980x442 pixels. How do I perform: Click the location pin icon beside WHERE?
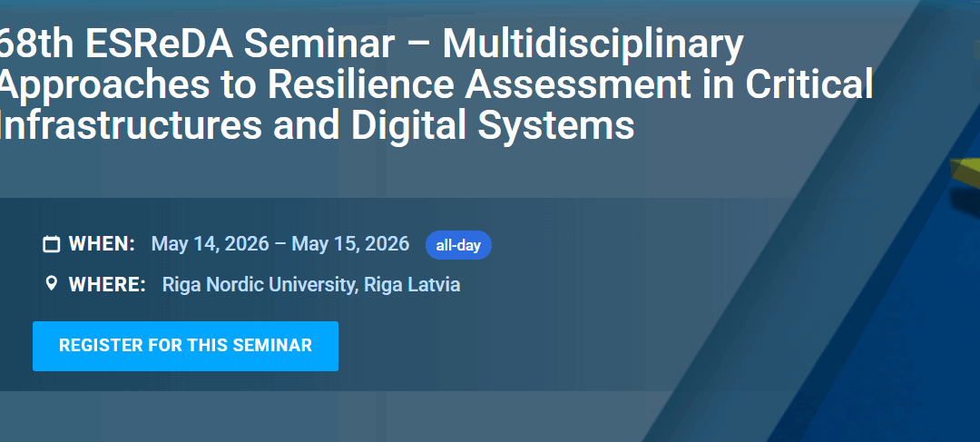point(52,284)
